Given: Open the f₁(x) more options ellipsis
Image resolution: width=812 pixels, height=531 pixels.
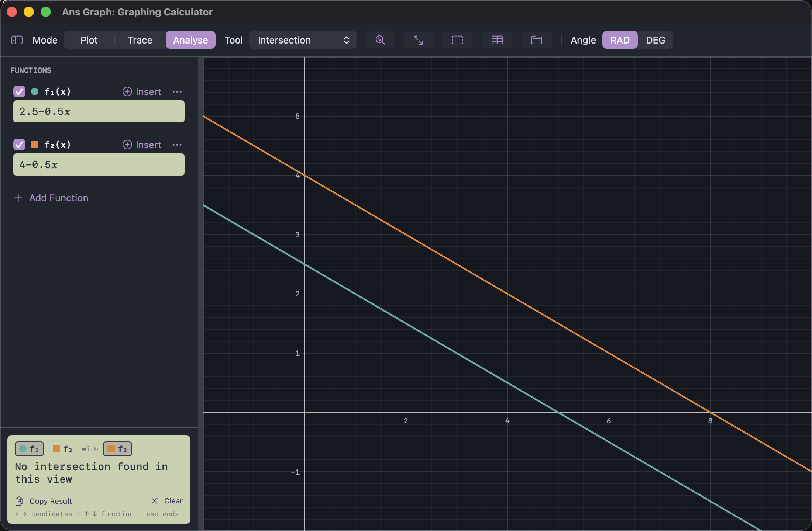Looking at the screenshot, I should 177,91.
